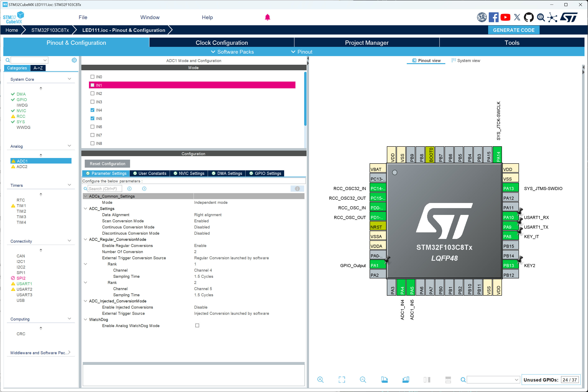The width and height of the screenshot is (588, 392).
Task: Collapse the ADC_Settings parameter group
Action: coord(85,209)
